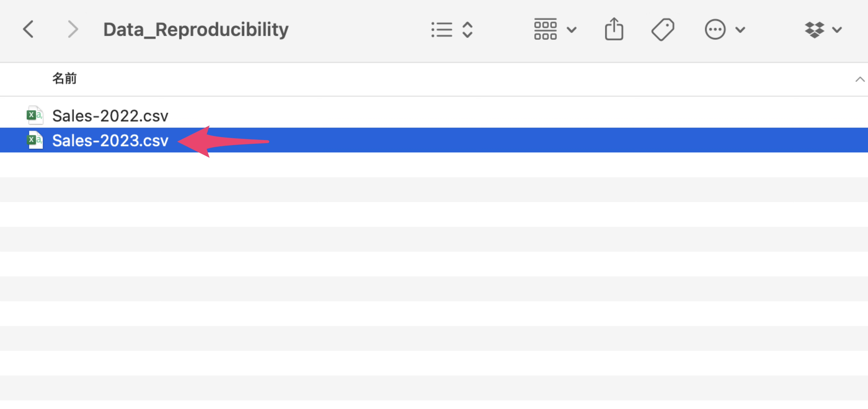868x409 pixels.
Task: Go forward to the next folder
Action: click(x=73, y=29)
